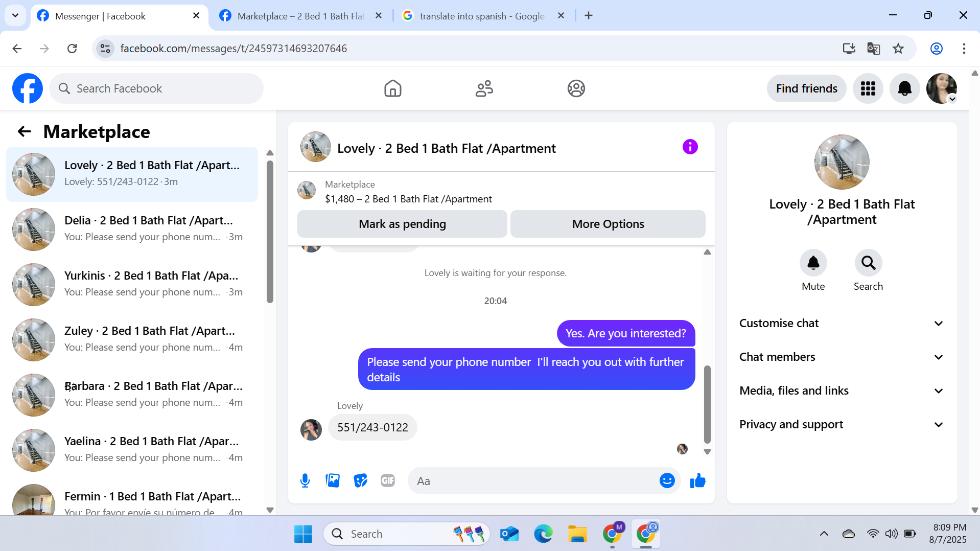Go back using the Marketplace back arrow
Screen dimensions: 980x551
coord(24,131)
